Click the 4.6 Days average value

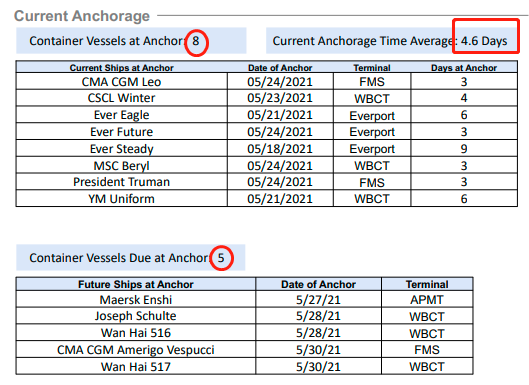pyautogui.click(x=484, y=41)
